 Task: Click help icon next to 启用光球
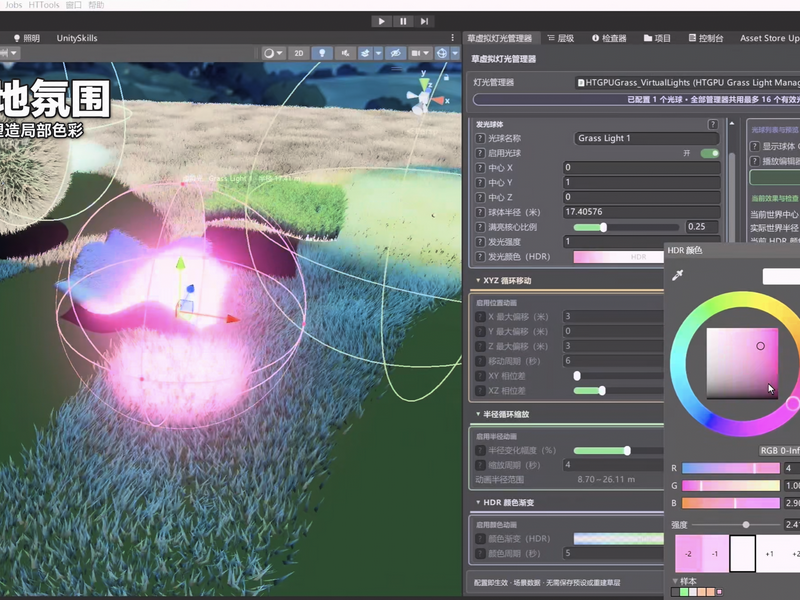click(480, 153)
